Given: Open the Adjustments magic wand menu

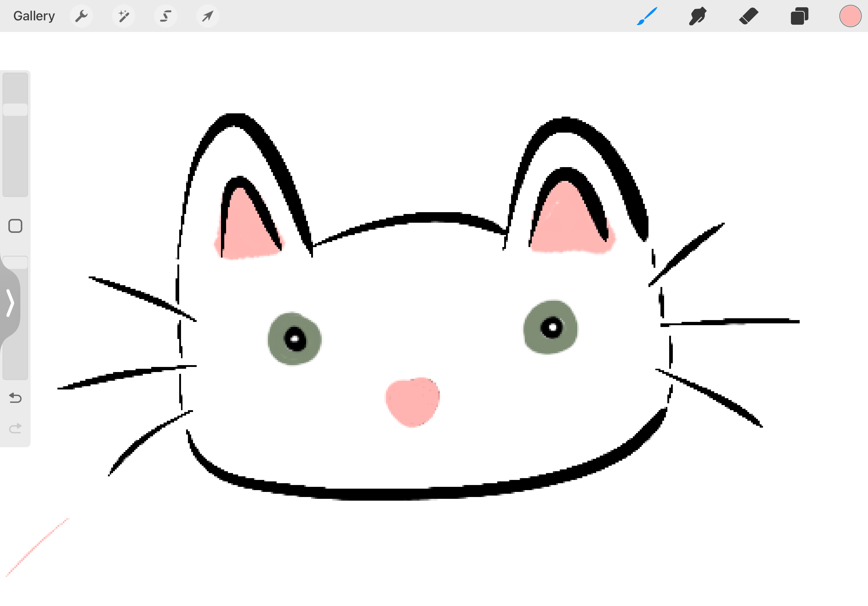Looking at the screenshot, I should coord(124,16).
